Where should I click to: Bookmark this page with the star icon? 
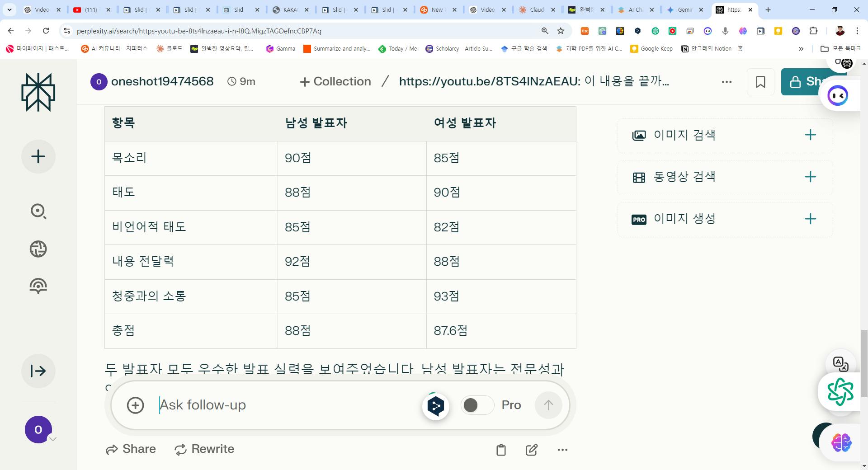[561, 31]
